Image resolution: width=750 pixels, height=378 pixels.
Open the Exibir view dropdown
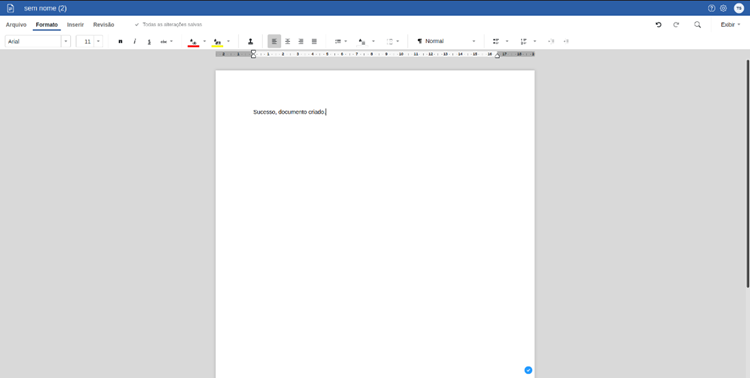(x=730, y=24)
